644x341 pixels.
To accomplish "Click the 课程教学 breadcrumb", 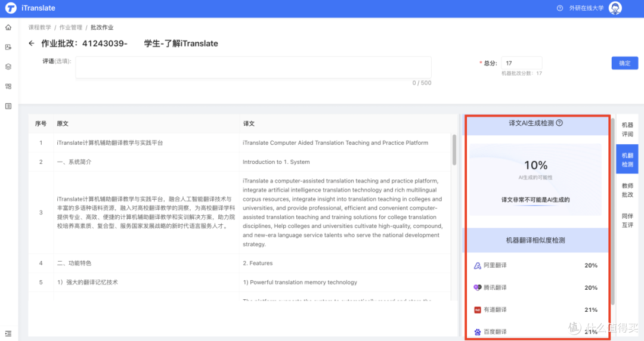I will click(x=40, y=27).
